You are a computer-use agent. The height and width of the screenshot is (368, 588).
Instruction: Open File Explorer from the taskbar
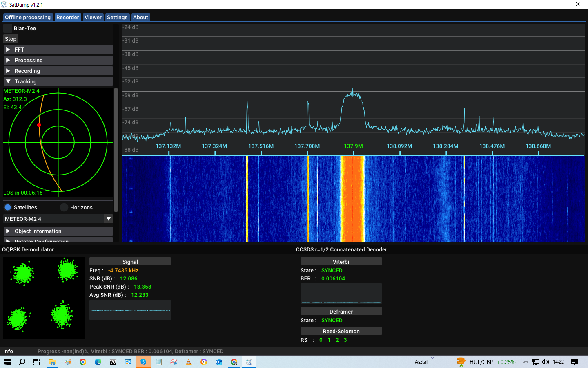point(52,362)
